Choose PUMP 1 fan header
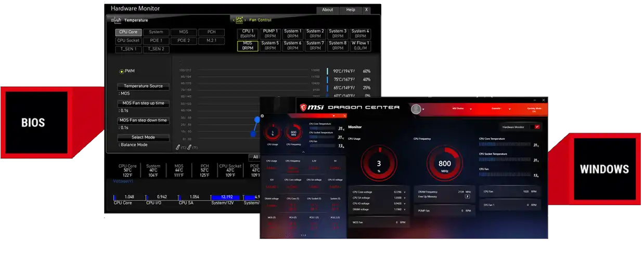This screenshot has width=644, height=253. tap(270, 34)
